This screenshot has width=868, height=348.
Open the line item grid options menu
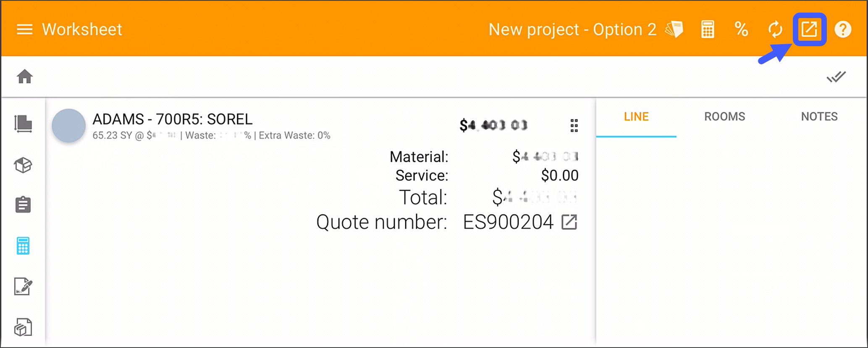pos(574,125)
